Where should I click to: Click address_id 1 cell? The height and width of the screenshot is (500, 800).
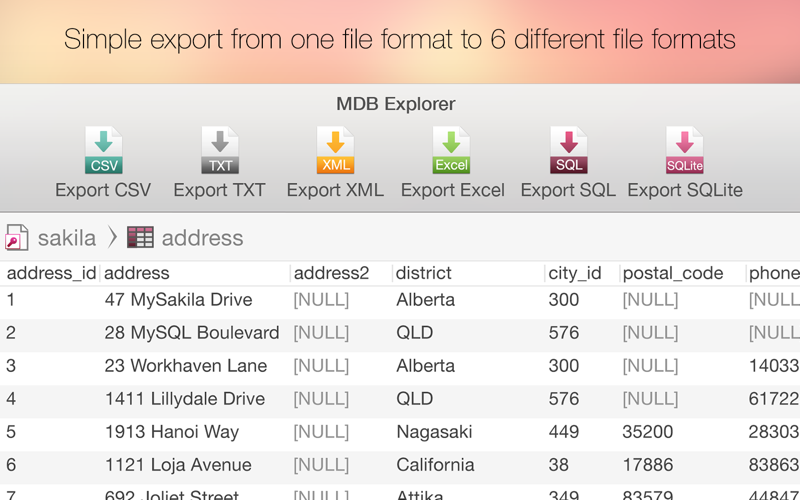(11, 299)
